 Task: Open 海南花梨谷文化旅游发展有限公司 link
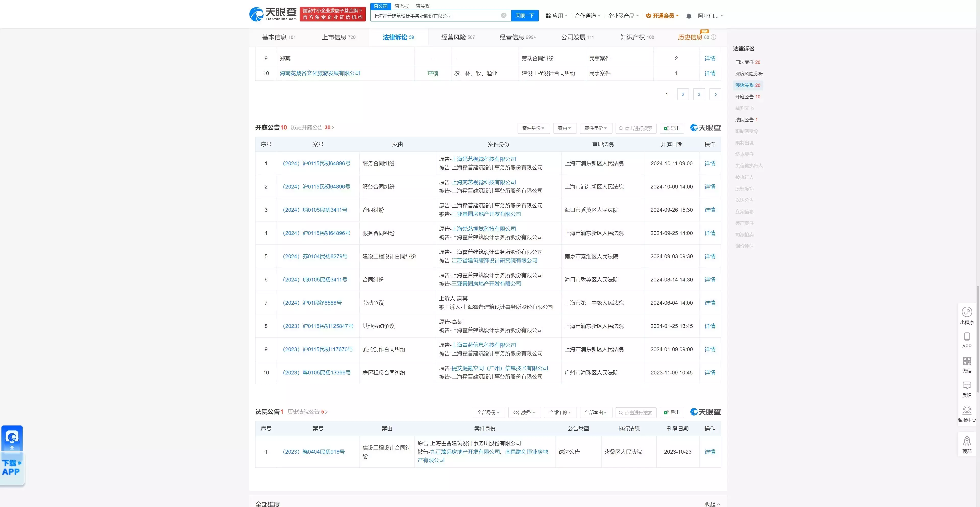tap(320, 73)
